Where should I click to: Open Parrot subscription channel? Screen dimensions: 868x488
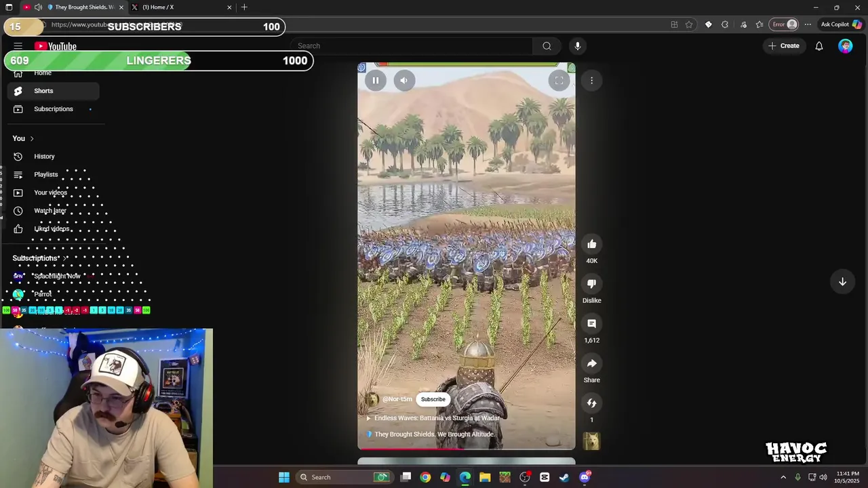pyautogui.click(x=54, y=294)
